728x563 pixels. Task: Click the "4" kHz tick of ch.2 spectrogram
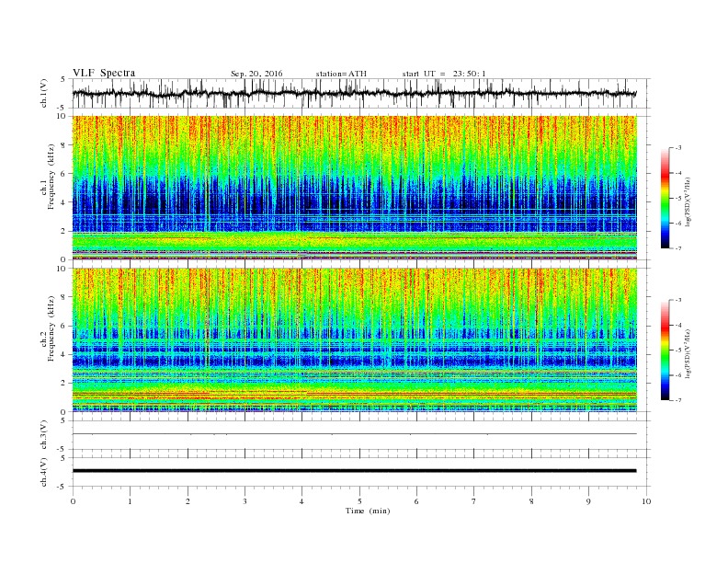(64, 354)
